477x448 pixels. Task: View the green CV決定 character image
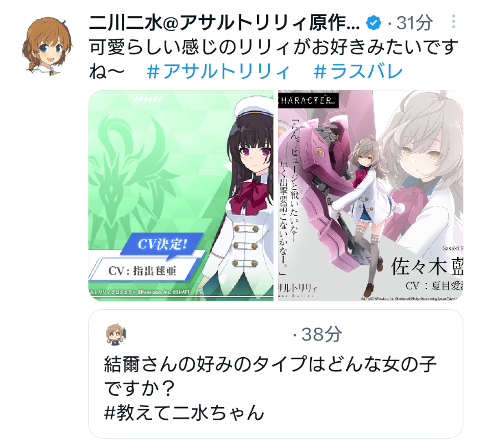(181, 195)
